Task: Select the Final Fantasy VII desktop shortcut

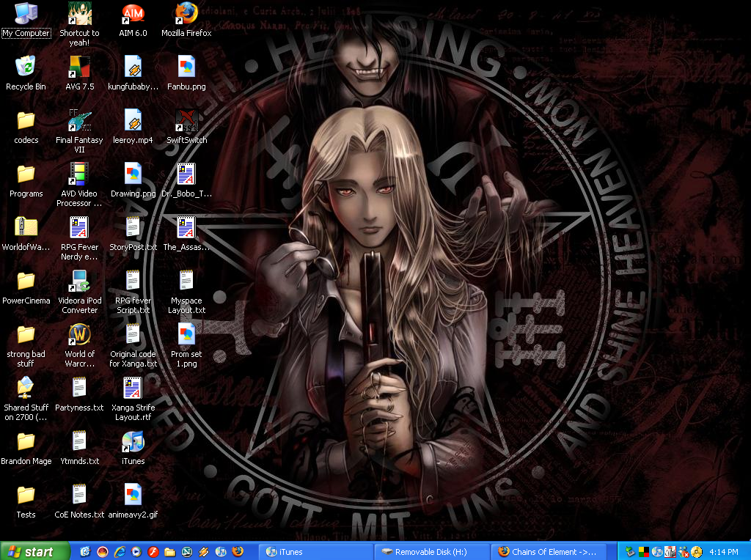Action: point(79,130)
